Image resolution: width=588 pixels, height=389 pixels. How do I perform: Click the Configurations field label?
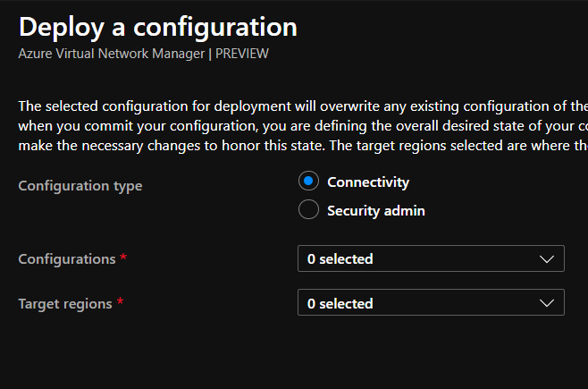pyautogui.click(x=67, y=258)
